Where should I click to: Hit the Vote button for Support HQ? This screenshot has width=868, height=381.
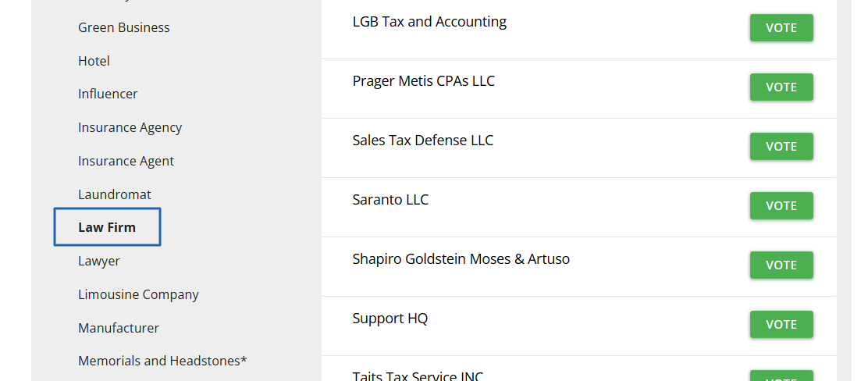[x=781, y=324]
